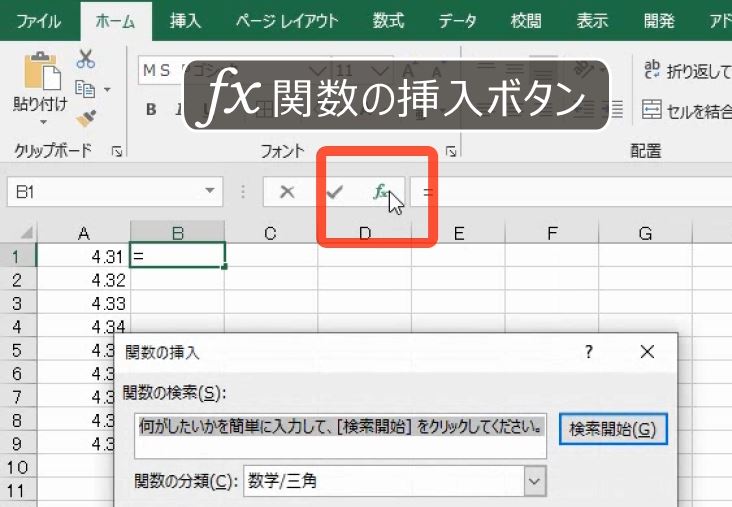Open the Font group dialog launcher
The image size is (732, 507).
pos(450,151)
